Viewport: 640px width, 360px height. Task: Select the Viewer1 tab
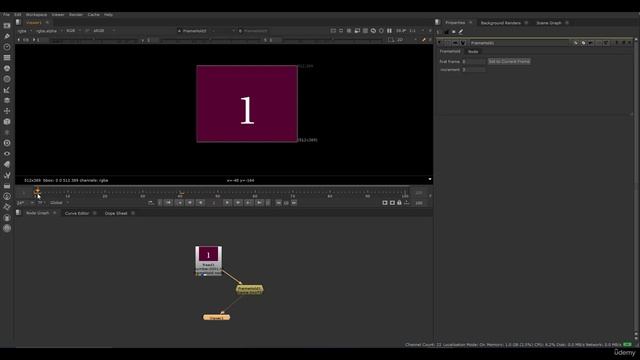pyautogui.click(x=34, y=23)
